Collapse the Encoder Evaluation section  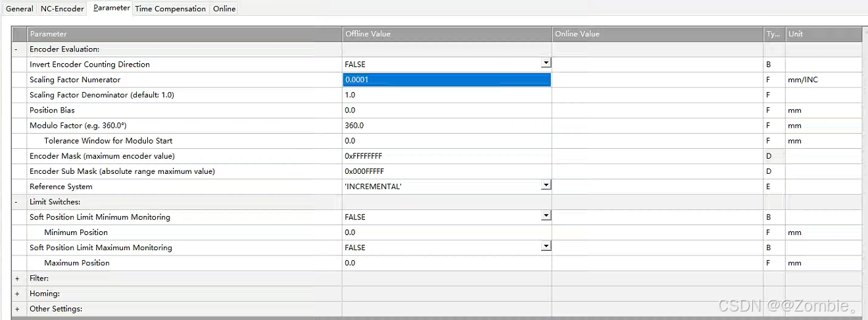click(x=16, y=49)
